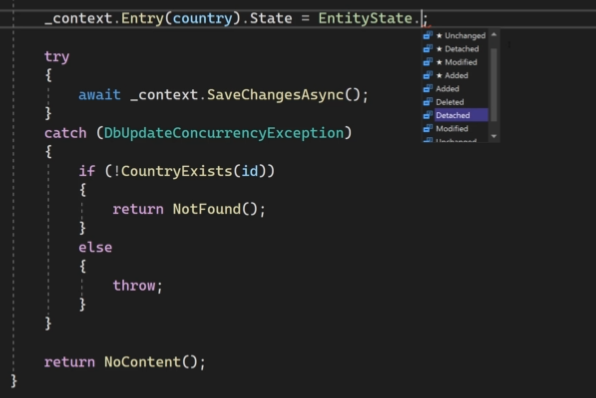Image resolution: width=596 pixels, height=398 pixels.
Task: Click the enum icon beside highlighted Detached
Action: (428, 115)
